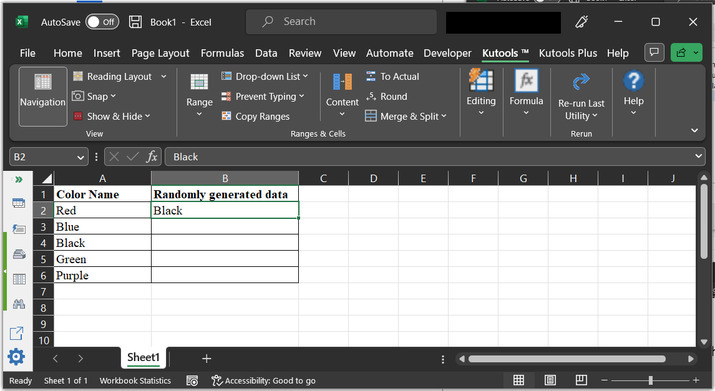715x391 pixels.
Task: Click the Round tool
Action: click(387, 96)
